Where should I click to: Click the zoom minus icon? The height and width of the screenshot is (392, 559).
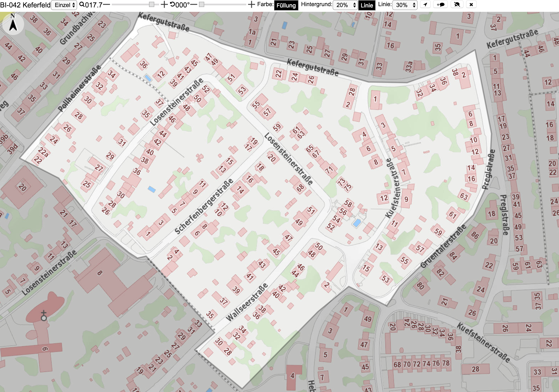[107, 5]
